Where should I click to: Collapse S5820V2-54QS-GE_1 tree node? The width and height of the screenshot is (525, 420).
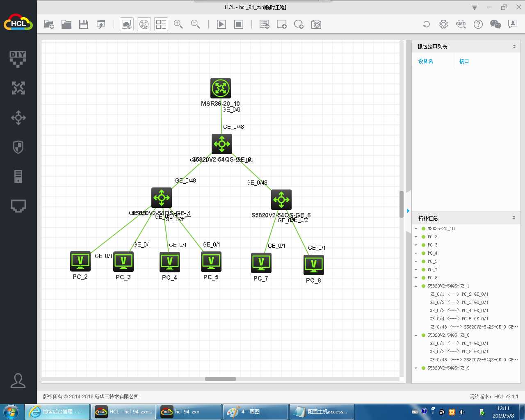click(416, 286)
